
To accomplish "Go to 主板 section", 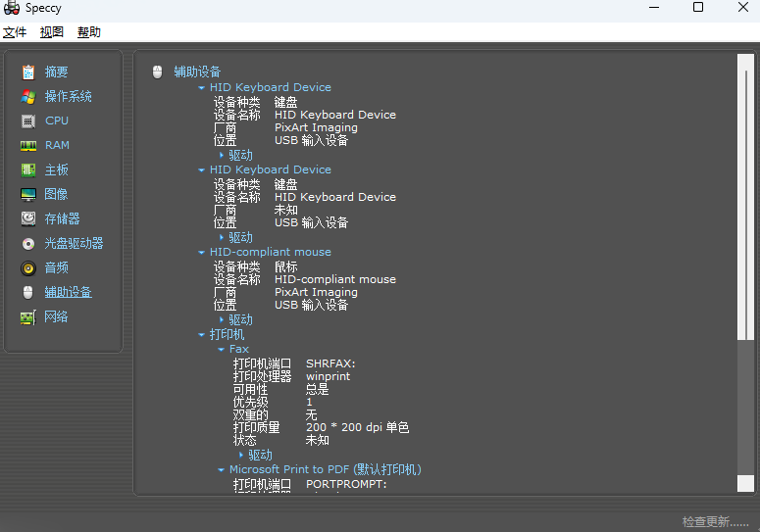I will [56, 169].
